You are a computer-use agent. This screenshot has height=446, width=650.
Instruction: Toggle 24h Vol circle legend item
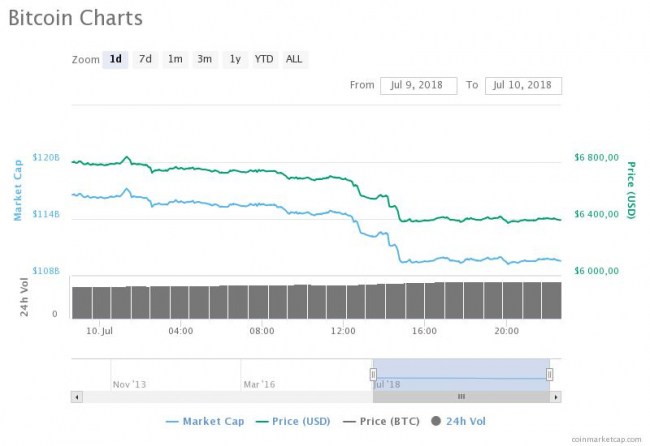[462, 422]
